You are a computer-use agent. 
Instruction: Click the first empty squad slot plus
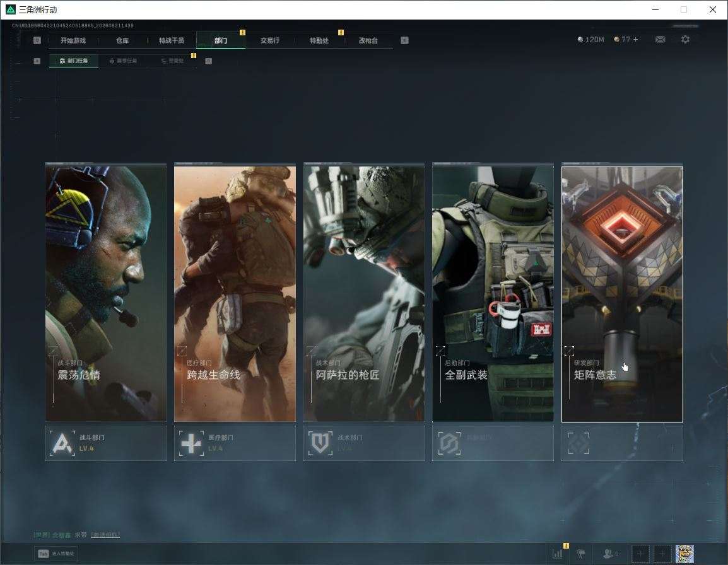click(x=640, y=554)
